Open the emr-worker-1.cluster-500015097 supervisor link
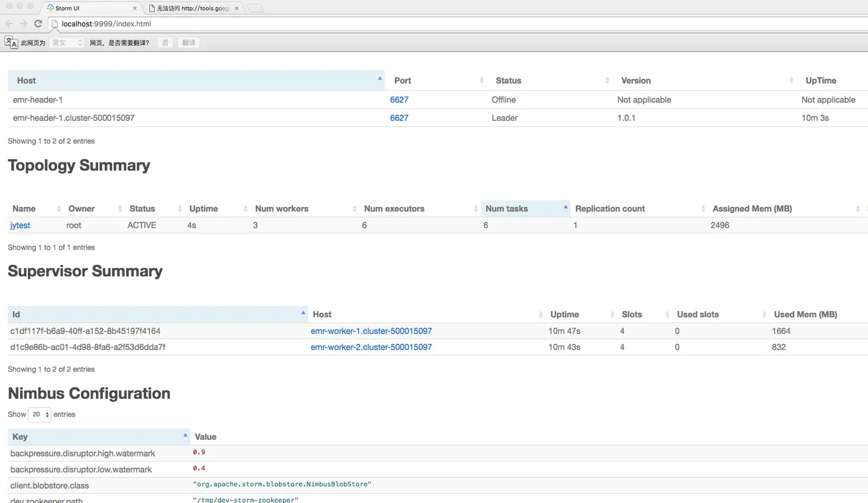The image size is (868, 503). click(371, 331)
